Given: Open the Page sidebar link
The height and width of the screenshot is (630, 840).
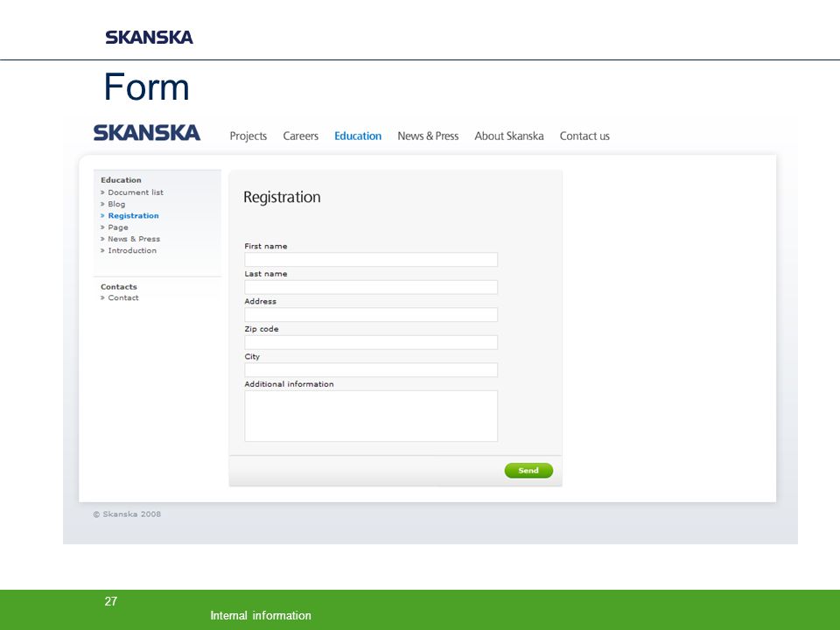Looking at the screenshot, I should [x=118, y=227].
